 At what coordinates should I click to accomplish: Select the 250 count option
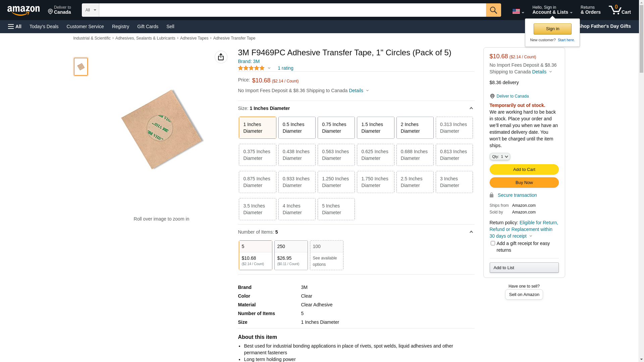pos(290,255)
